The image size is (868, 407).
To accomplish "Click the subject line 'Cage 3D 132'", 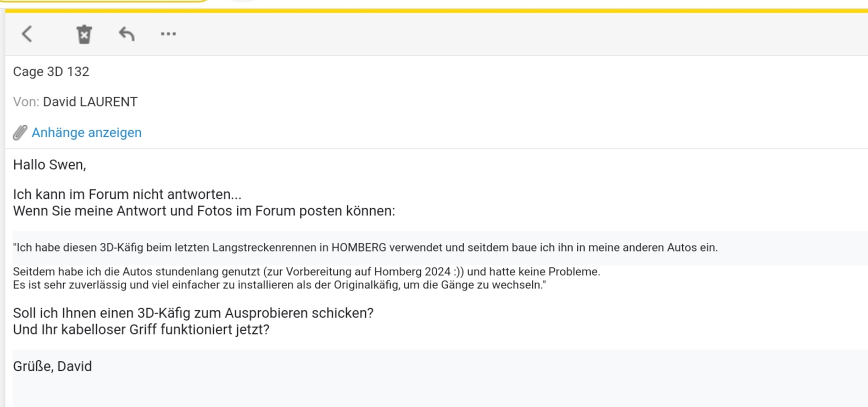I will tap(51, 71).
